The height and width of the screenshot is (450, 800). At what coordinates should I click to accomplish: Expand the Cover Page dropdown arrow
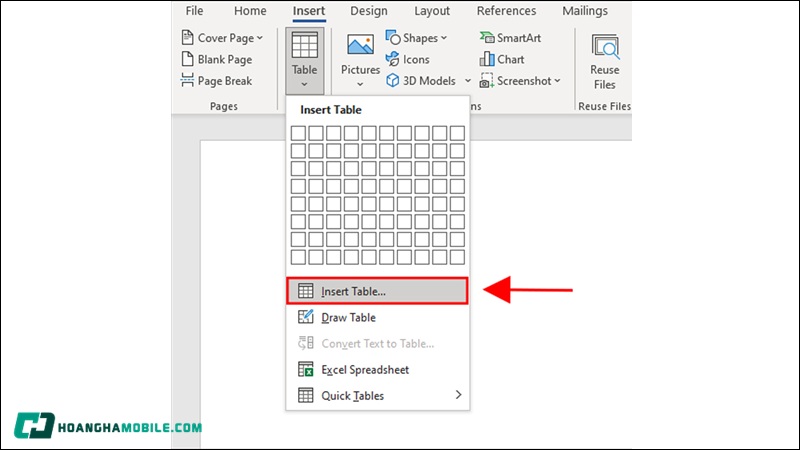[x=260, y=38]
